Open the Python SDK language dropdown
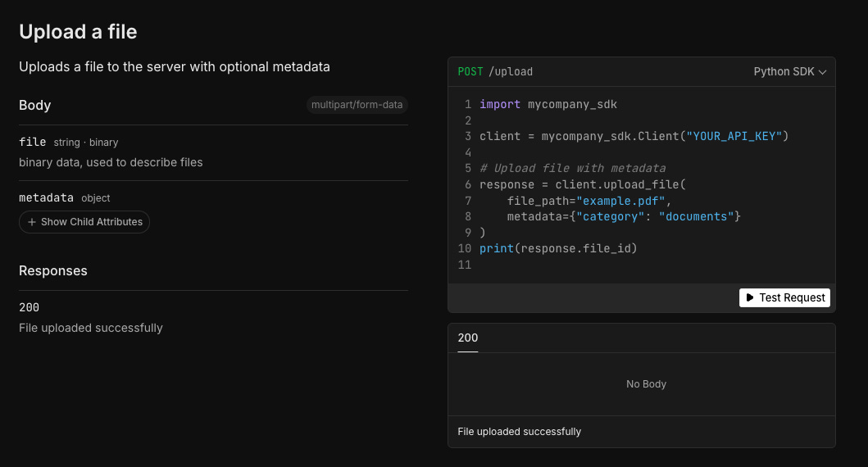Screen dimensions: 868x467 tap(789, 72)
